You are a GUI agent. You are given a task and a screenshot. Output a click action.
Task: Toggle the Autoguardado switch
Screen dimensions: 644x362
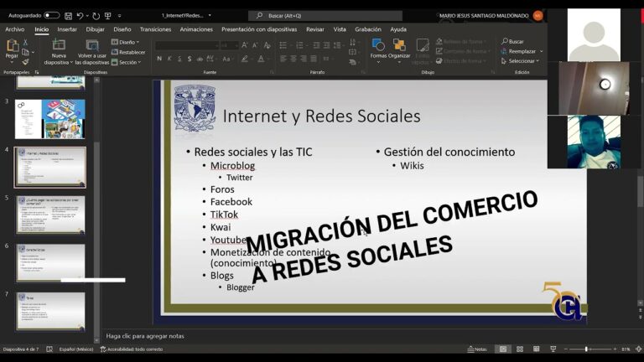click(51, 16)
